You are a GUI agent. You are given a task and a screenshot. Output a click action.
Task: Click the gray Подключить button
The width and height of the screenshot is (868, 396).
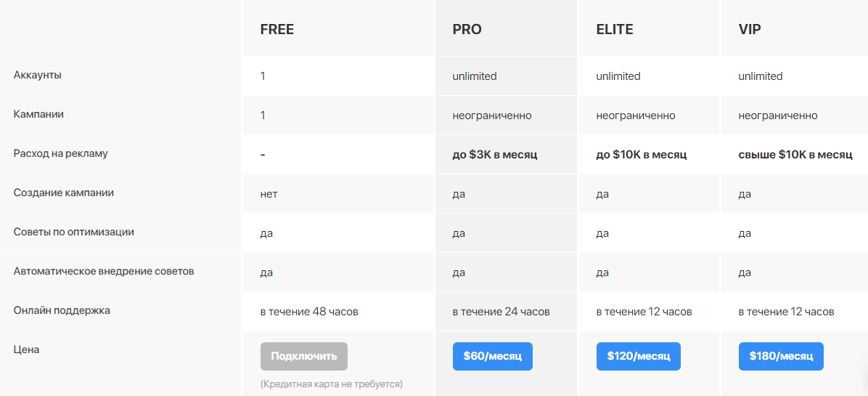coord(304,356)
